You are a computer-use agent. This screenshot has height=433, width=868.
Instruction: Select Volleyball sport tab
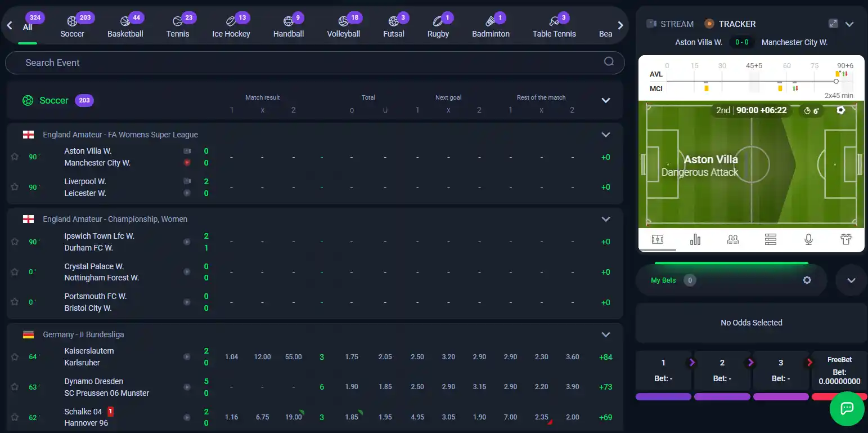click(x=344, y=27)
